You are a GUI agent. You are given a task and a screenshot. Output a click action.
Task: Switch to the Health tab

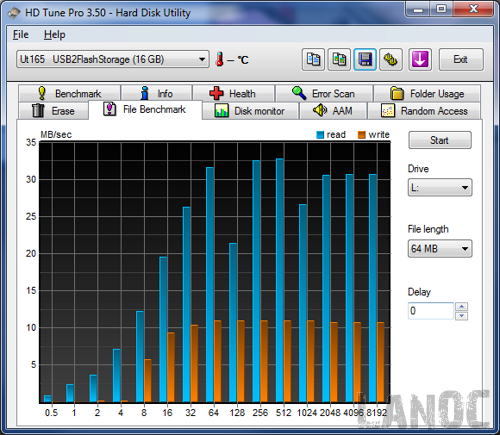(233, 93)
